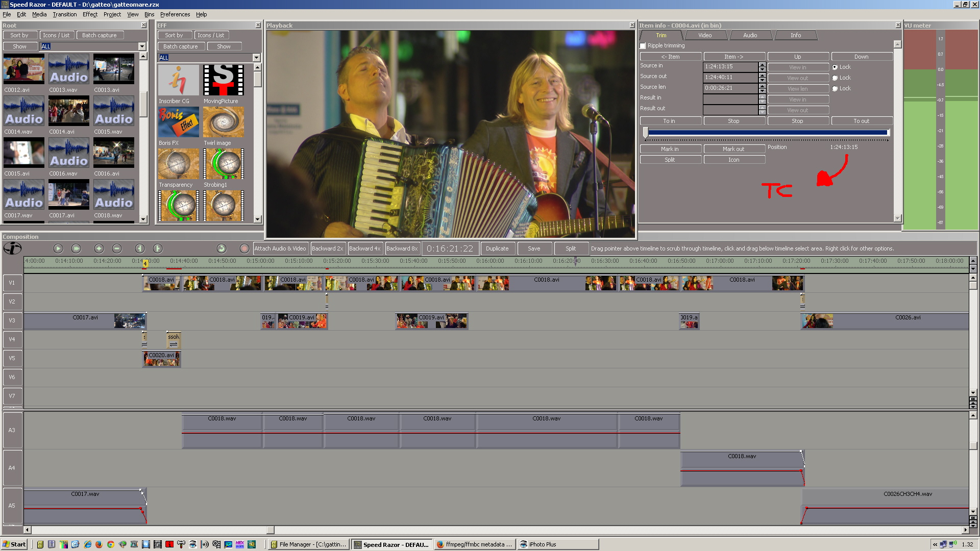Click the zoom in plus icon
The width and height of the screenshot is (980, 551).
[x=99, y=248]
